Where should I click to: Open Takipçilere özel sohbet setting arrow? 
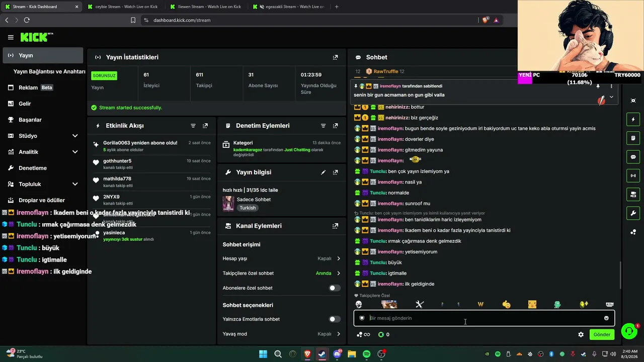pos(338,274)
